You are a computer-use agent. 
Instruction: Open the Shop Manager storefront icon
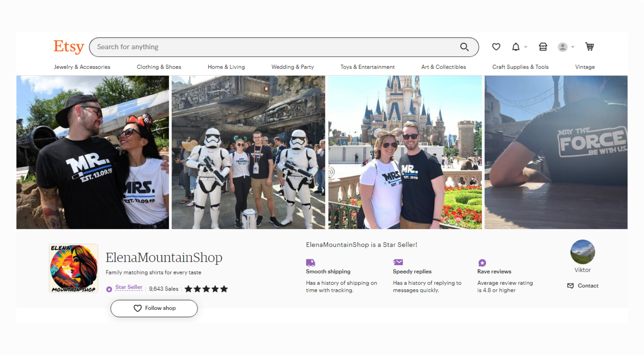[x=543, y=47]
